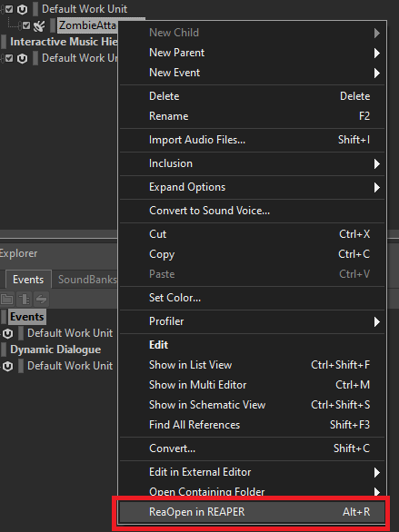This screenshot has height=532, width=399.
Task: Select Import Audio Files... entry
Action: [x=252, y=140]
